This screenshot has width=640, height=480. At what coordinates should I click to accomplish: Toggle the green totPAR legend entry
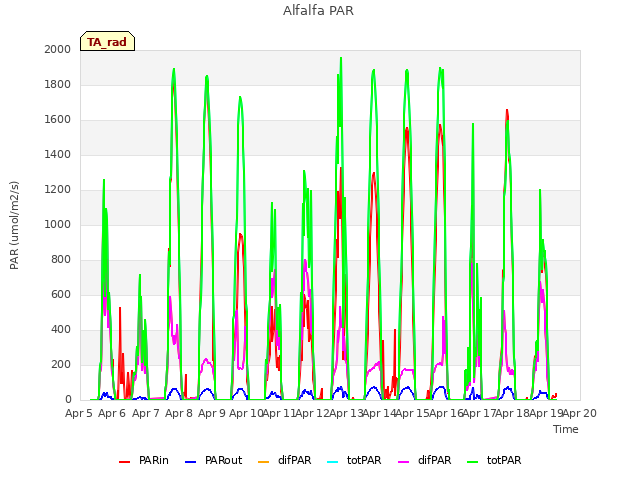coord(494,460)
